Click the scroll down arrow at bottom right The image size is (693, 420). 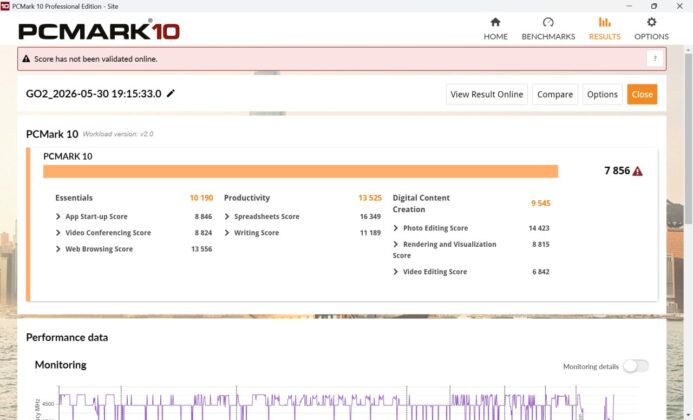688,416
